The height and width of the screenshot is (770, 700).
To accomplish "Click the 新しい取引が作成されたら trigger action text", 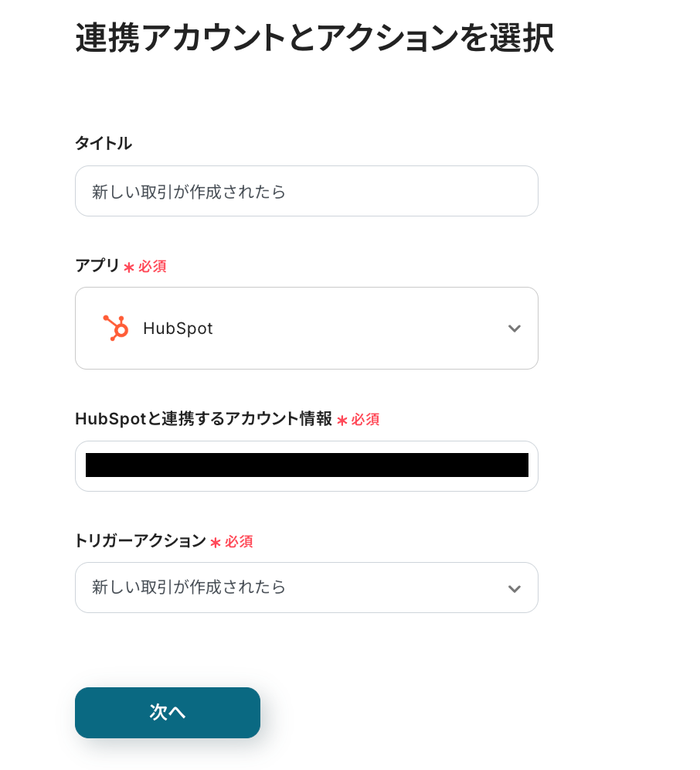I will [x=189, y=588].
